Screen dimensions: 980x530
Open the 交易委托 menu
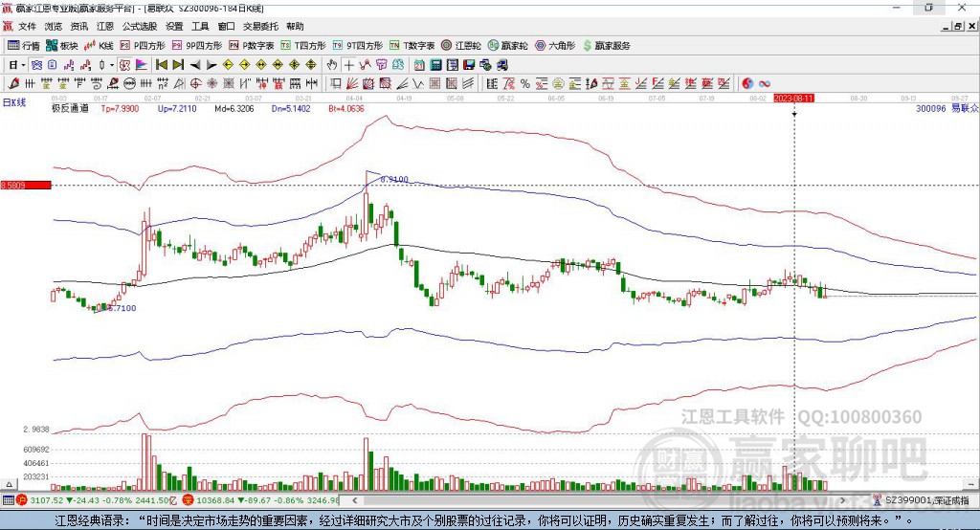pos(260,26)
